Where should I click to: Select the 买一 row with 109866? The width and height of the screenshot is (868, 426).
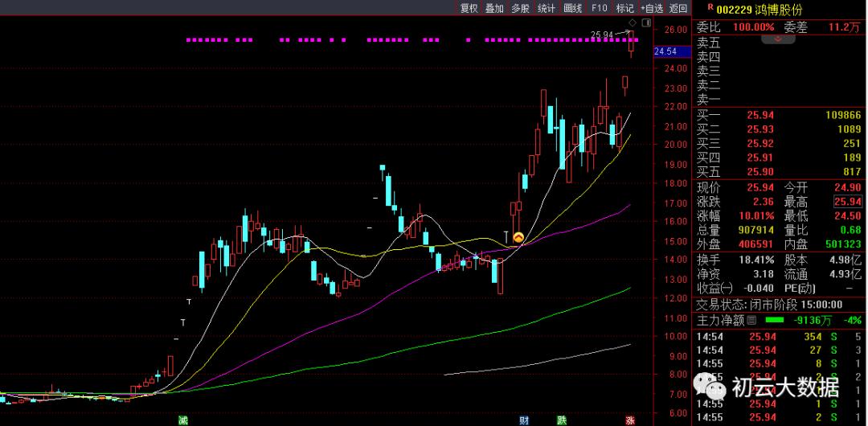click(780, 115)
